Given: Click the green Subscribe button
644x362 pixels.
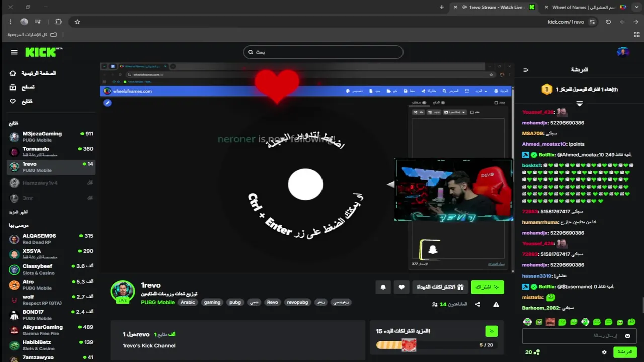Looking at the screenshot, I should click(x=487, y=287).
